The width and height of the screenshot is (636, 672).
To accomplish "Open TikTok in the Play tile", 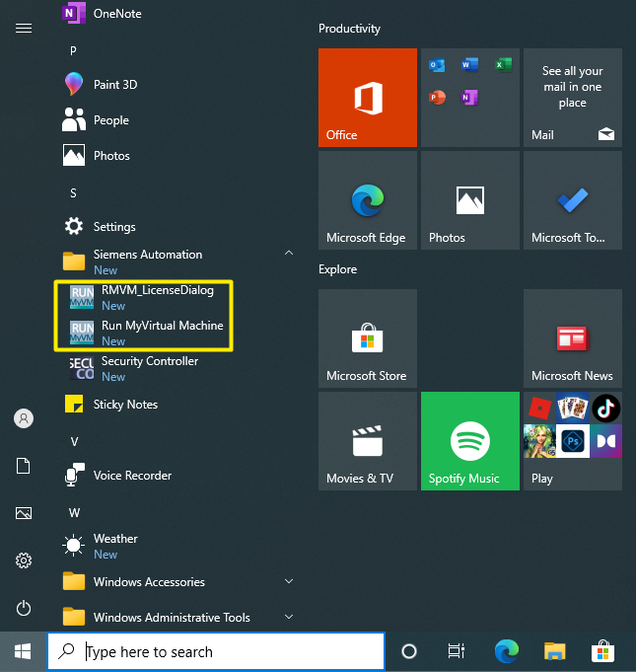I will pos(606,408).
